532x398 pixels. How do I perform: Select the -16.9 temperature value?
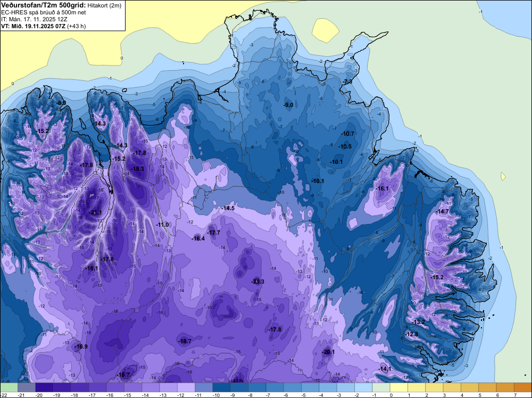click(x=81, y=346)
